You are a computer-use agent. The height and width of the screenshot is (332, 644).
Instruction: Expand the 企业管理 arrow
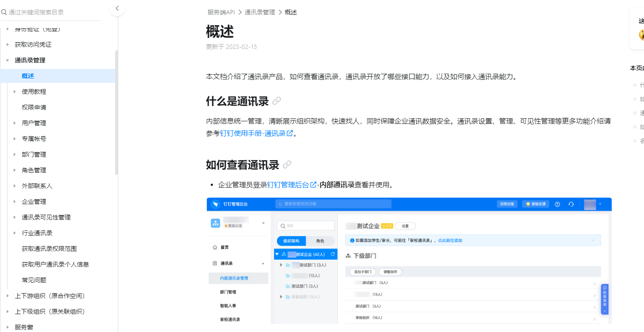tap(14, 202)
